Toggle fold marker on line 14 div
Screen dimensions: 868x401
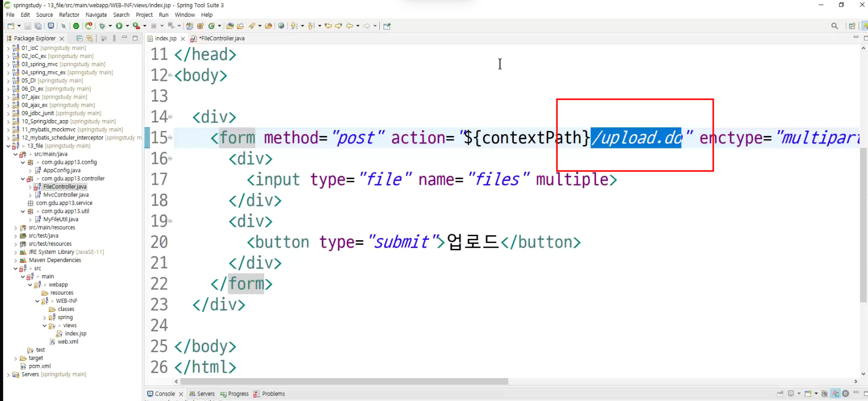[x=170, y=117]
